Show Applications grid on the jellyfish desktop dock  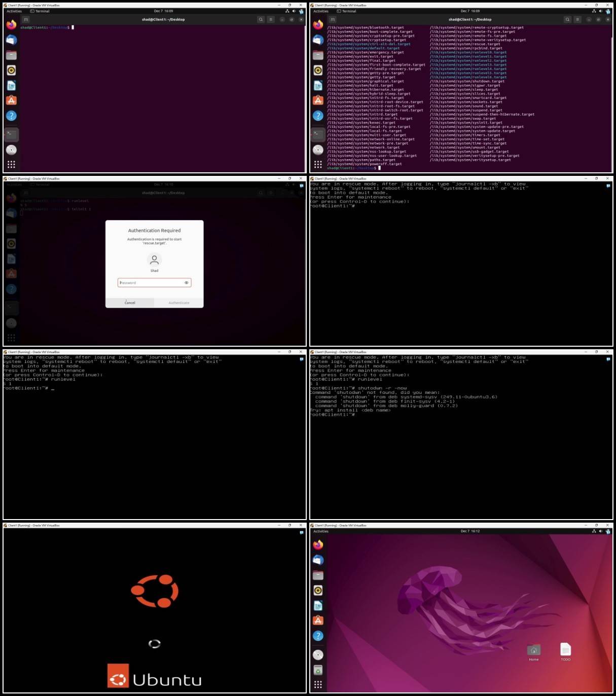tap(318, 684)
